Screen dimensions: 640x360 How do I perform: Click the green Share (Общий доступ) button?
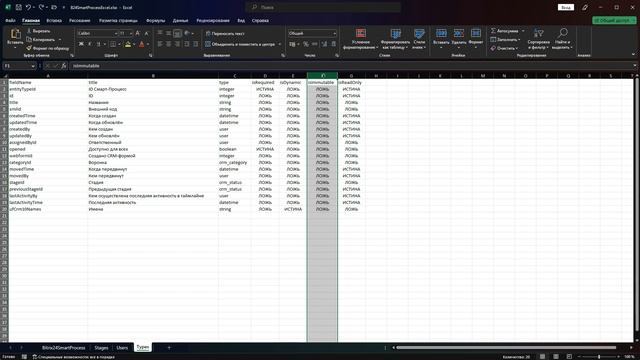pos(614,20)
